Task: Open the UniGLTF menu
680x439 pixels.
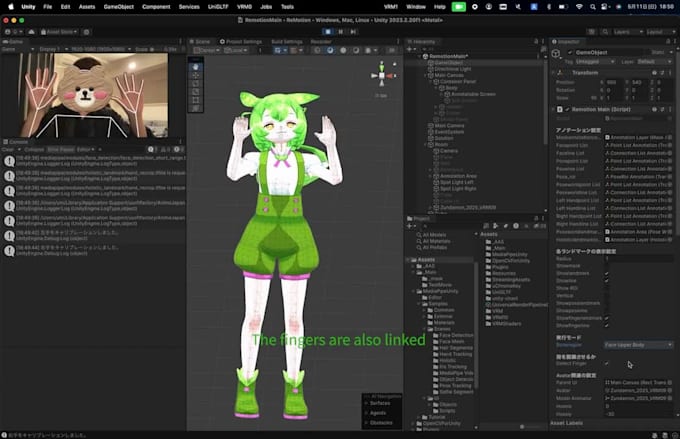Action: coord(218,7)
